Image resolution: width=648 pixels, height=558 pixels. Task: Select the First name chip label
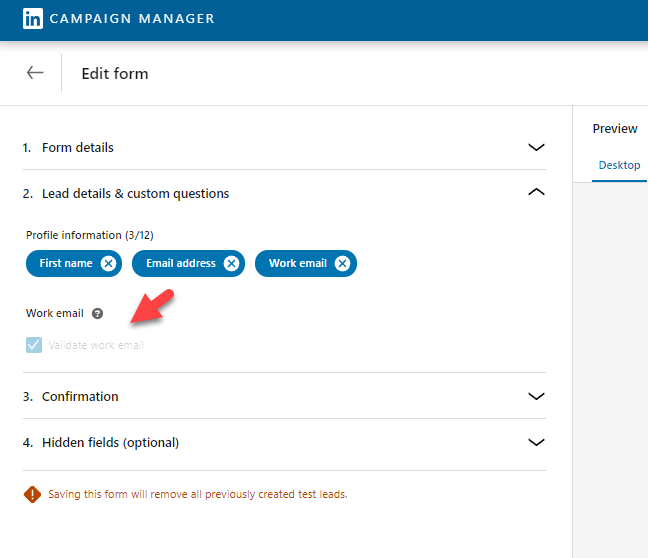[x=66, y=264]
